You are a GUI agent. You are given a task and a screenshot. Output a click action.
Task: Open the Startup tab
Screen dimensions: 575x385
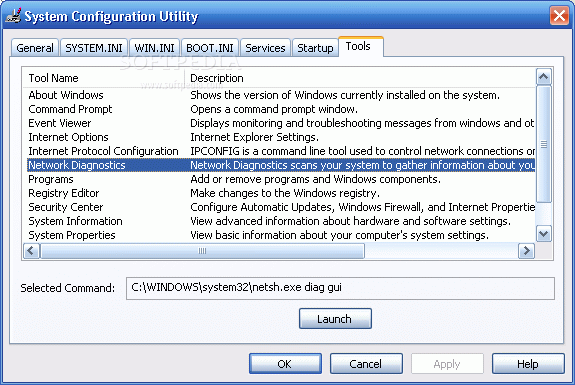coord(315,48)
